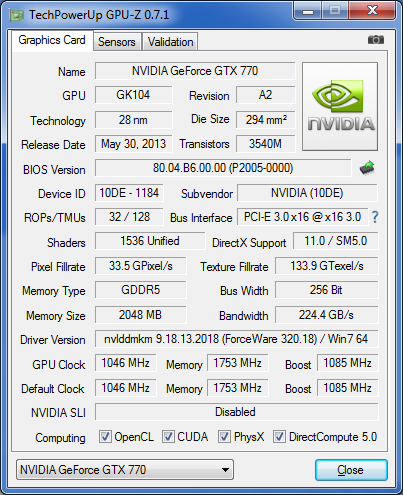Viewport: 403px width, 495px height.
Task: Open the Validation tab
Action: click(170, 42)
